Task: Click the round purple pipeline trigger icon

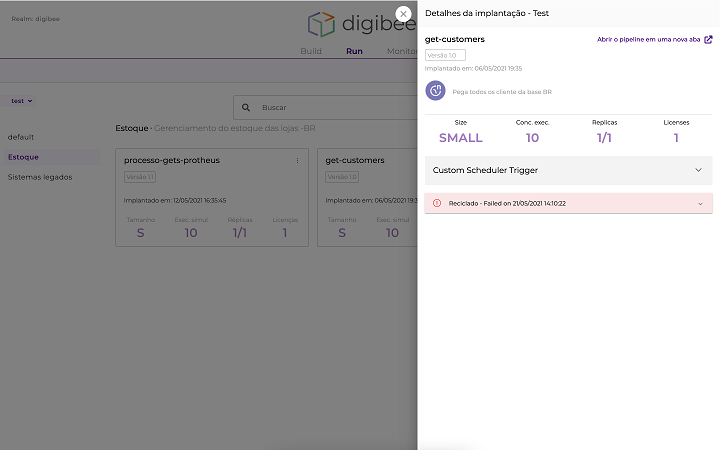Action: point(435,91)
